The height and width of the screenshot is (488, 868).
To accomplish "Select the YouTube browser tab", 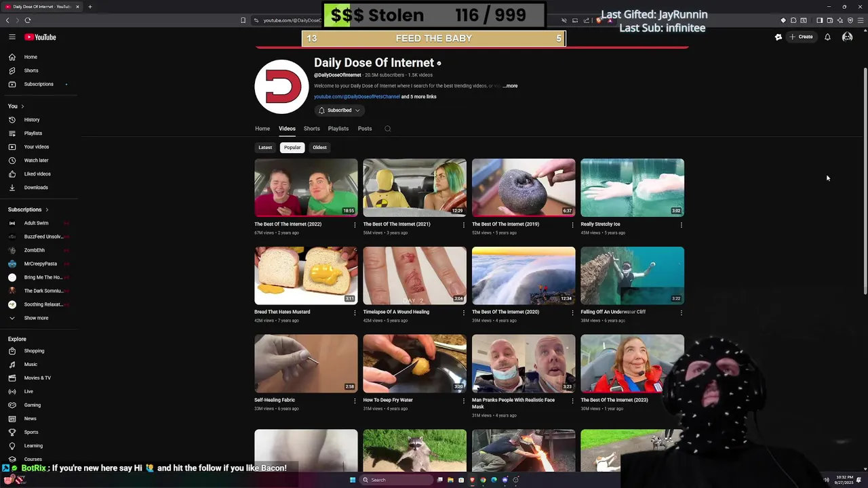I will tap(41, 7).
